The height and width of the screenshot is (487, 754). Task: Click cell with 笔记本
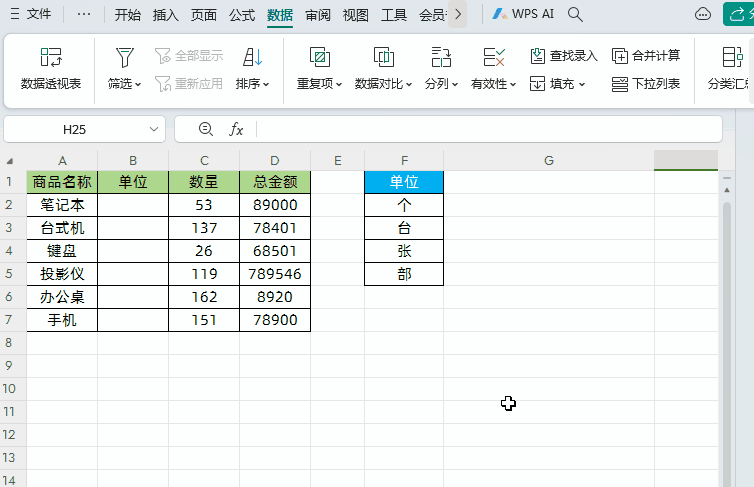62,205
